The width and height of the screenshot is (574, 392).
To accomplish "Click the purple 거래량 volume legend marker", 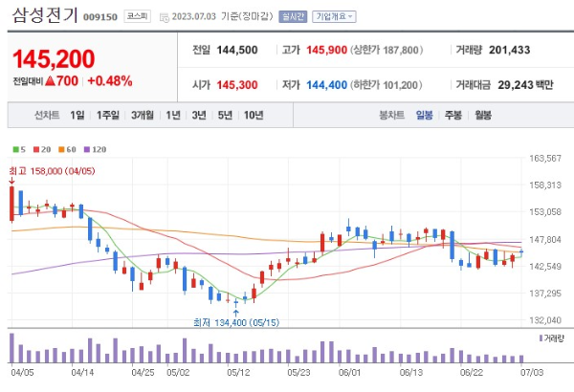I will coord(541,338).
